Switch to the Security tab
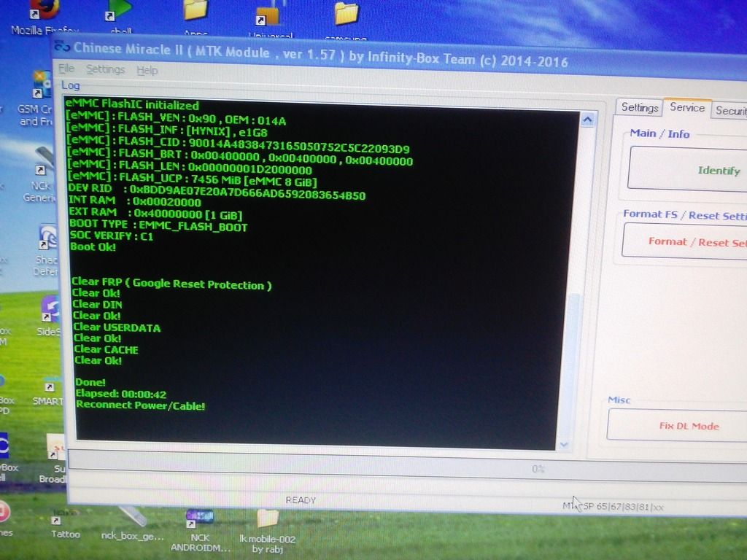The image size is (747, 560). (730, 111)
